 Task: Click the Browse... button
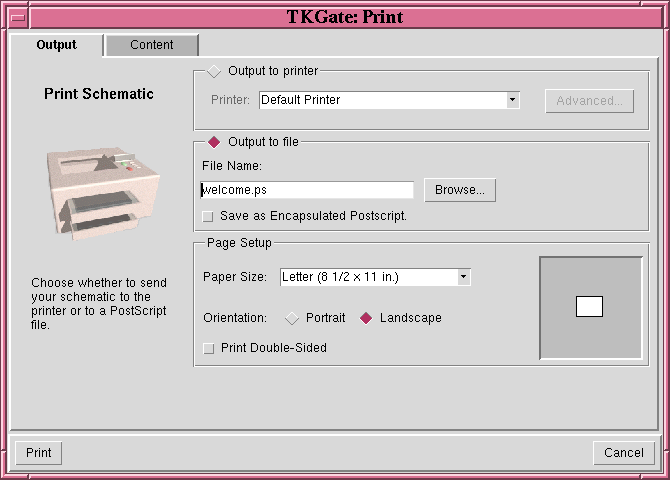(459, 190)
